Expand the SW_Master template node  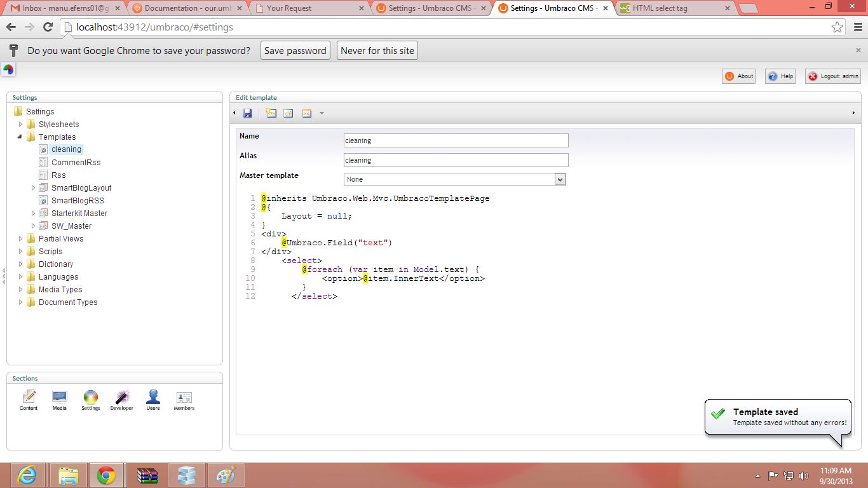[x=34, y=226]
